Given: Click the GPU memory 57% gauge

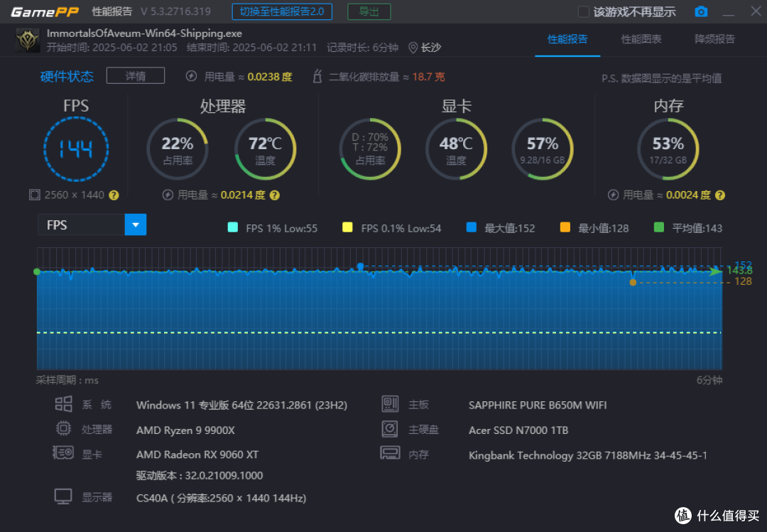Looking at the screenshot, I should [543, 148].
